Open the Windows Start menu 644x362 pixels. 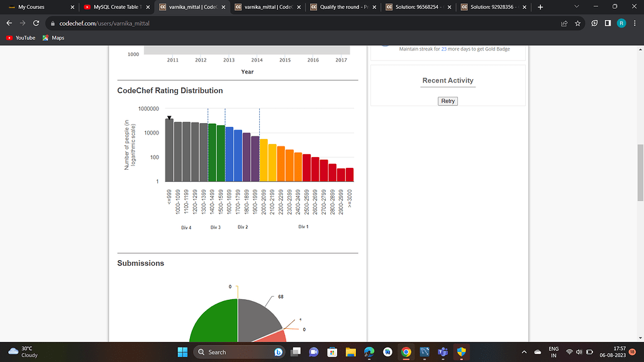click(x=182, y=352)
